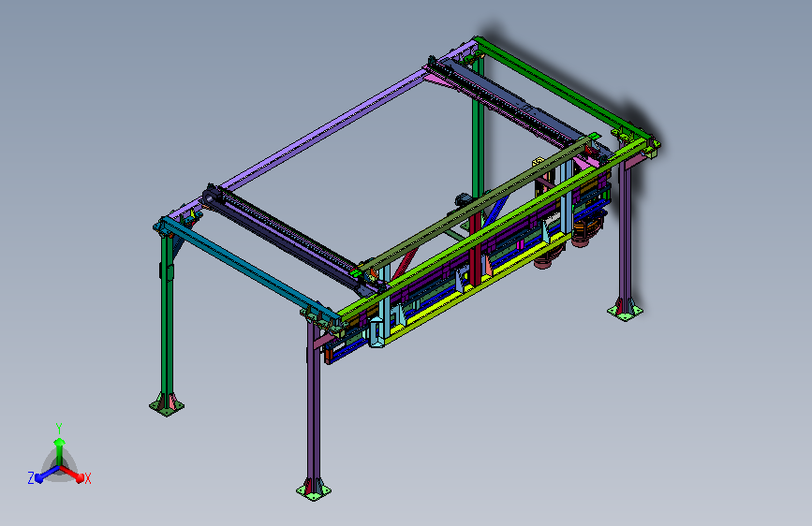Click the blue Z axis arrow on the triad
Screen dimensions: 812x526
pos(45,474)
